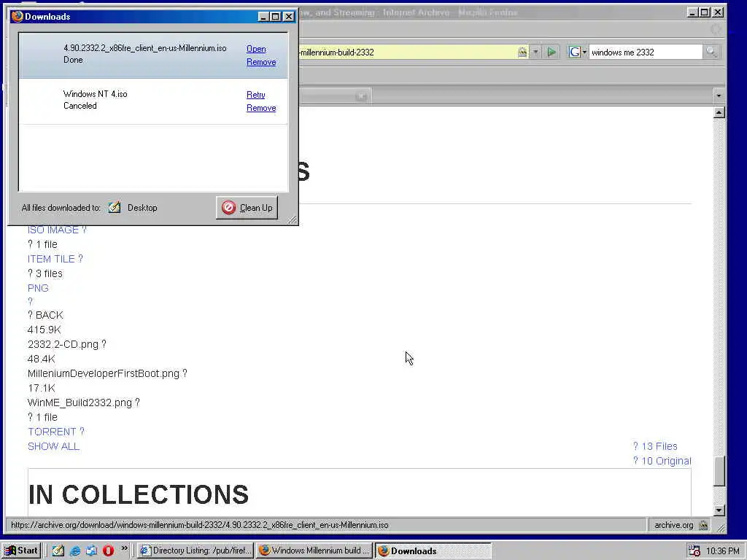Remove the Millennium iso download entry
The image size is (747, 560).
[x=261, y=62]
